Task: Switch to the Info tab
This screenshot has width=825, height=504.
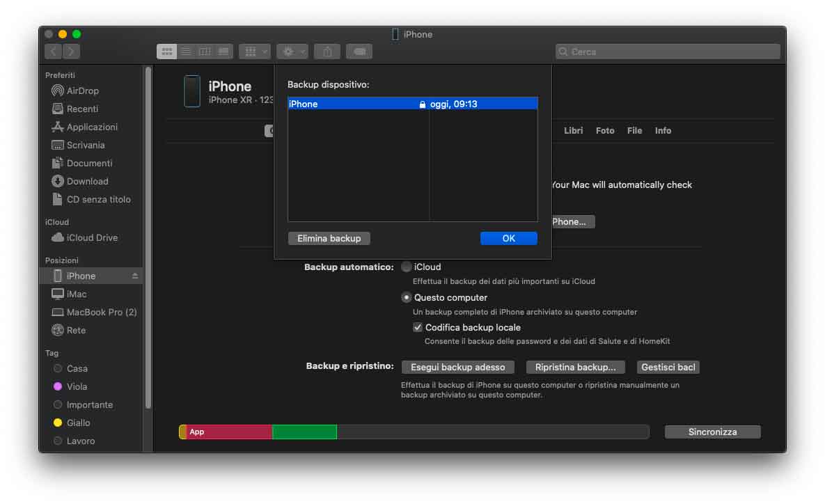Action: click(662, 130)
